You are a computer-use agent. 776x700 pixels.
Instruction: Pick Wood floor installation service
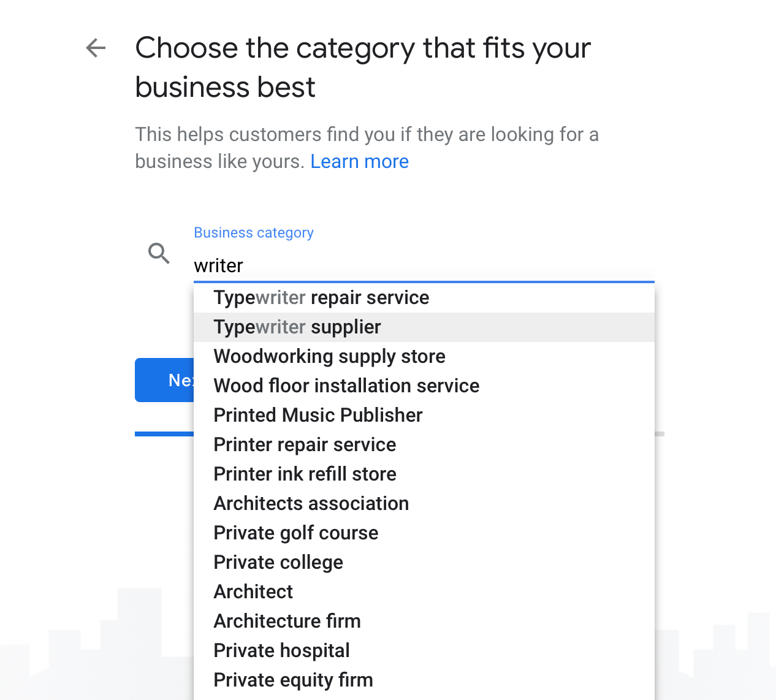click(346, 386)
